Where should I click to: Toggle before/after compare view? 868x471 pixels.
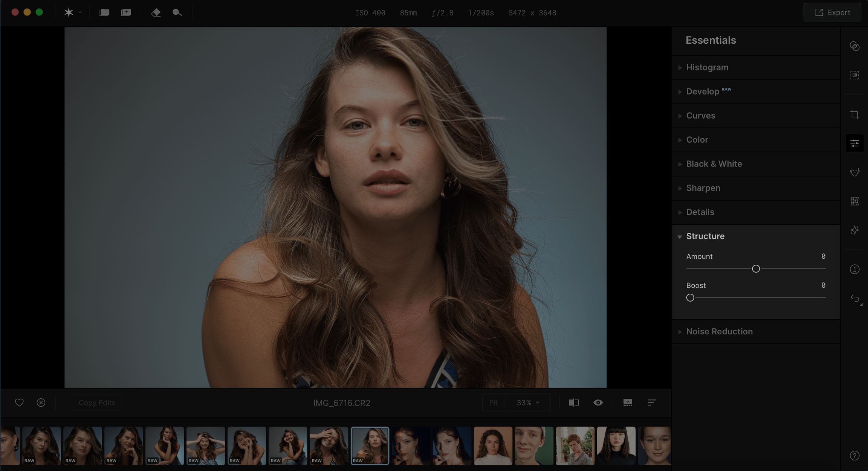point(574,403)
